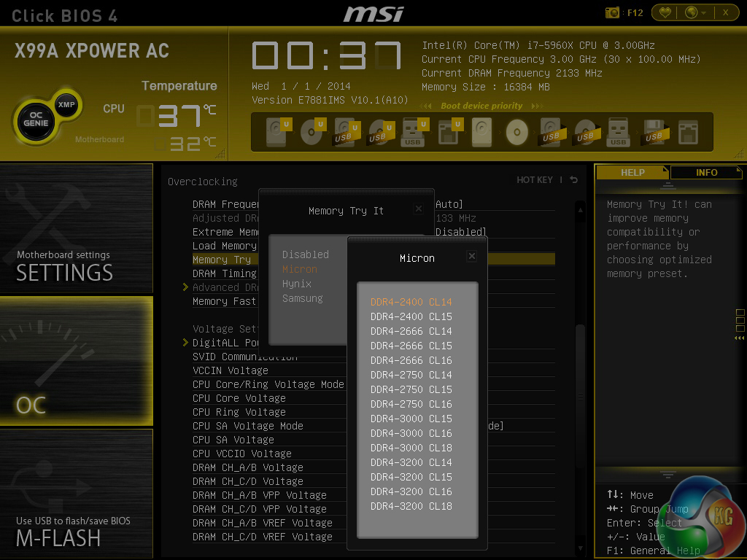This screenshot has width=747, height=560.
Task: Close the Micron preset popup
Action: pos(472,256)
